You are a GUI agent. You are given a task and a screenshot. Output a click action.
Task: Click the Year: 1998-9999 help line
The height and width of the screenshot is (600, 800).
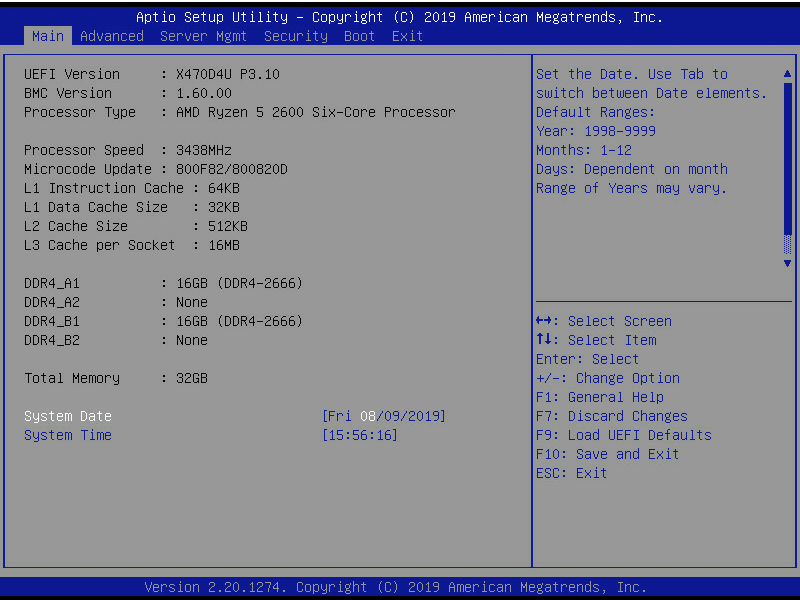[596, 131]
